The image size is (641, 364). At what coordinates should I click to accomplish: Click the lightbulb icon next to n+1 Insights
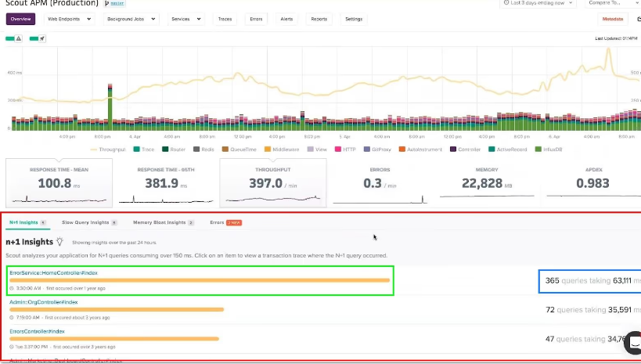point(59,241)
